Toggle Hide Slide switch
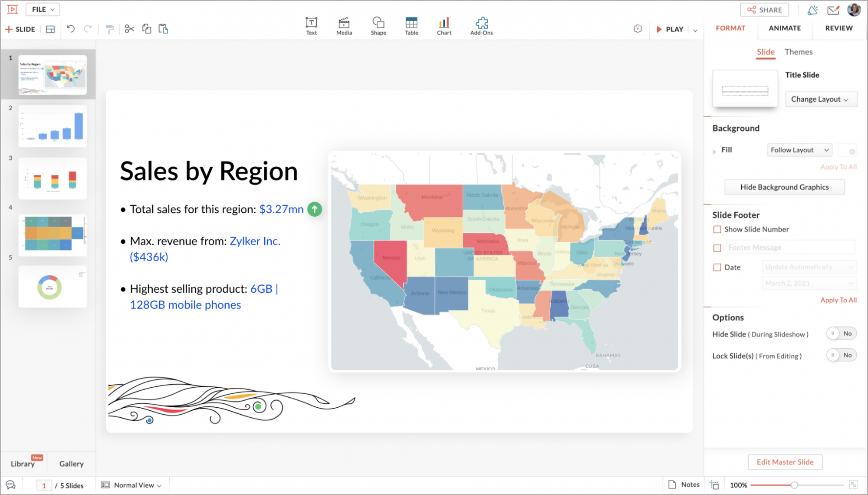This screenshot has width=868, height=495. tap(841, 333)
